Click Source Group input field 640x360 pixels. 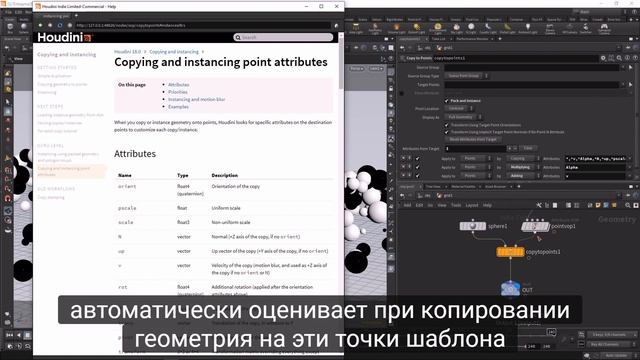(532, 67)
